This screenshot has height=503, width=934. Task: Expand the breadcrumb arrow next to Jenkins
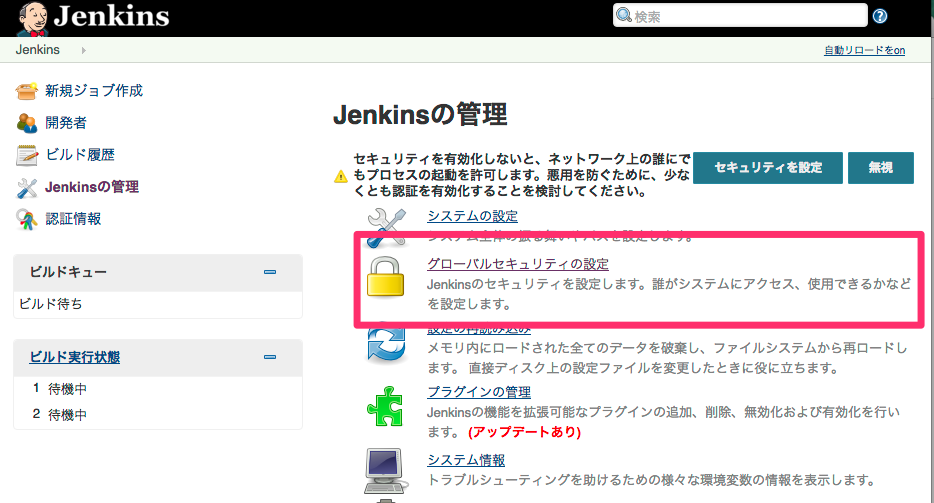point(83,51)
